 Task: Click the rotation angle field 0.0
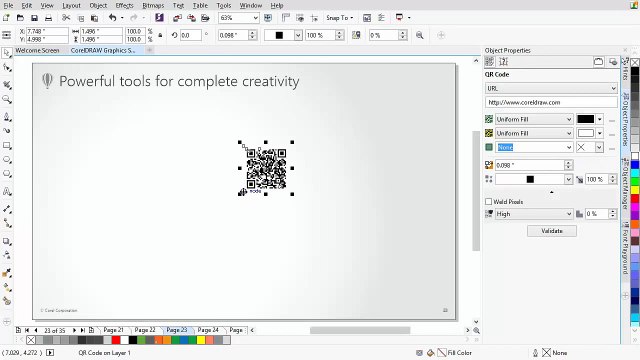[x=190, y=36]
